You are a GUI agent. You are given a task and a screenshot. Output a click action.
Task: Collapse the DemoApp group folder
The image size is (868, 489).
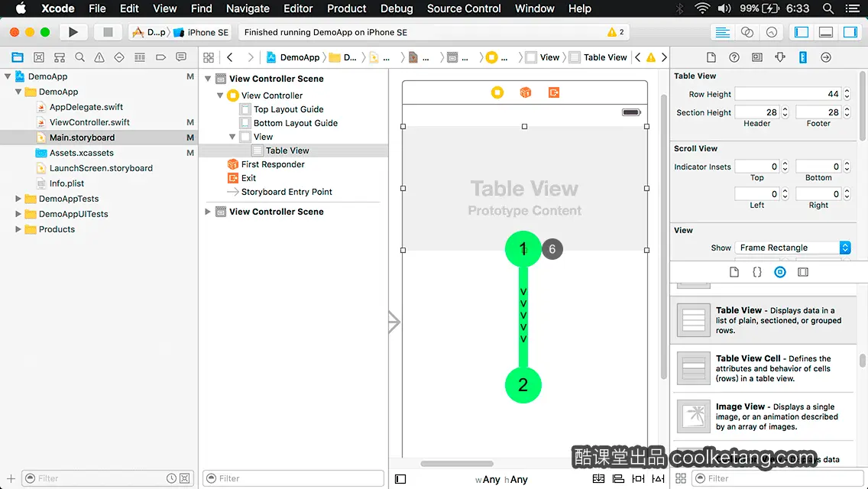[x=18, y=92]
